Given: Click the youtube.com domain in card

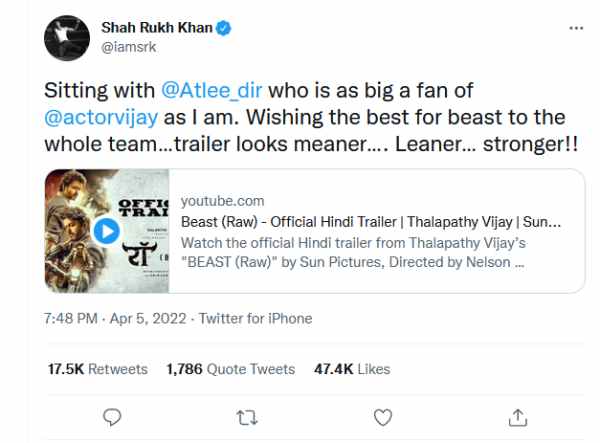Looking at the screenshot, I should 222,201.
